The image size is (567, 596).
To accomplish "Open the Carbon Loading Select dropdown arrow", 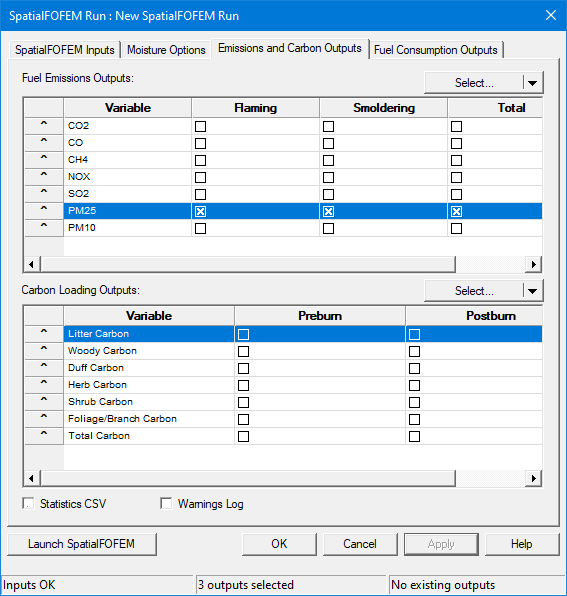I will click(533, 291).
